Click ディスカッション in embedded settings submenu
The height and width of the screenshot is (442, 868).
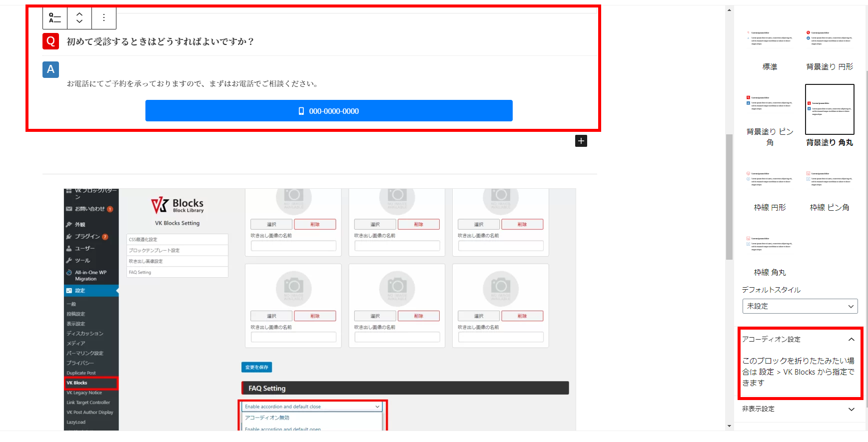85,334
